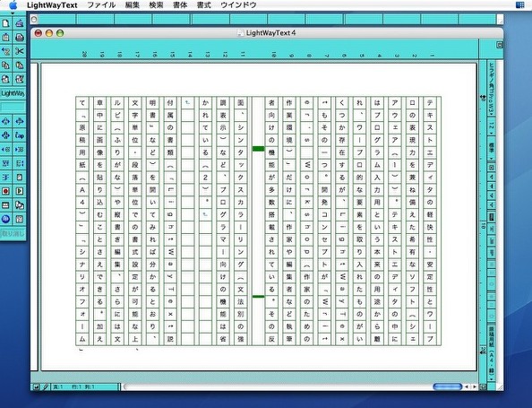The image size is (532, 408).
Task: Click the split-view box right of the scroll arrows
Action: tap(483, 386)
